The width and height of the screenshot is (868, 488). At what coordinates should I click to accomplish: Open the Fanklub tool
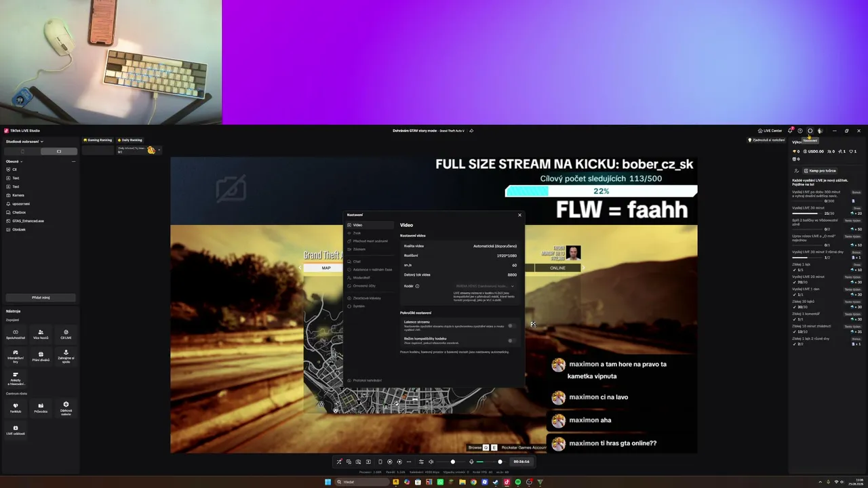[x=16, y=407]
